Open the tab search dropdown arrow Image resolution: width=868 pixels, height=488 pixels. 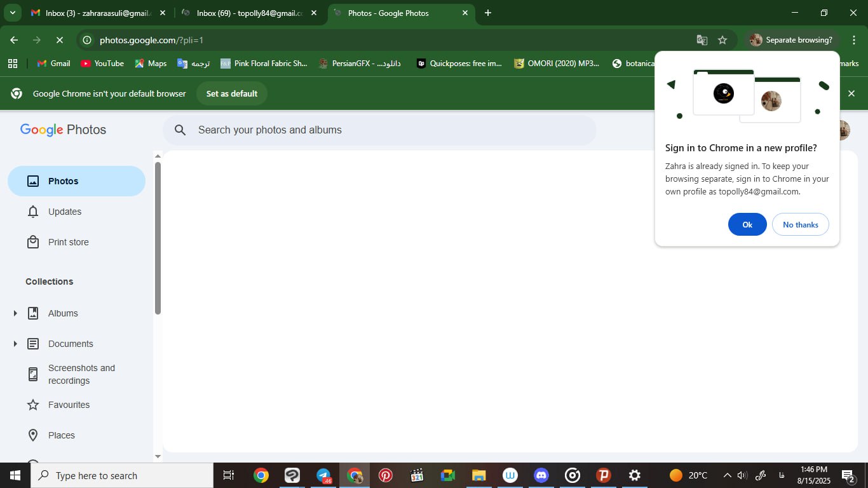click(x=13, y=13)
